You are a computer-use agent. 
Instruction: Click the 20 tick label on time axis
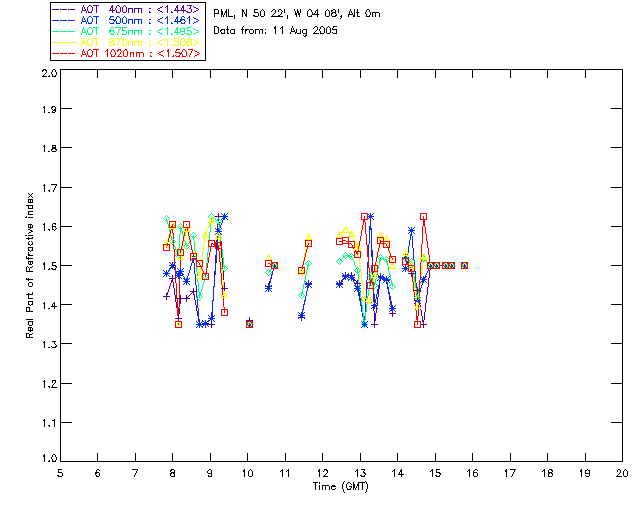tap(622, 474)
